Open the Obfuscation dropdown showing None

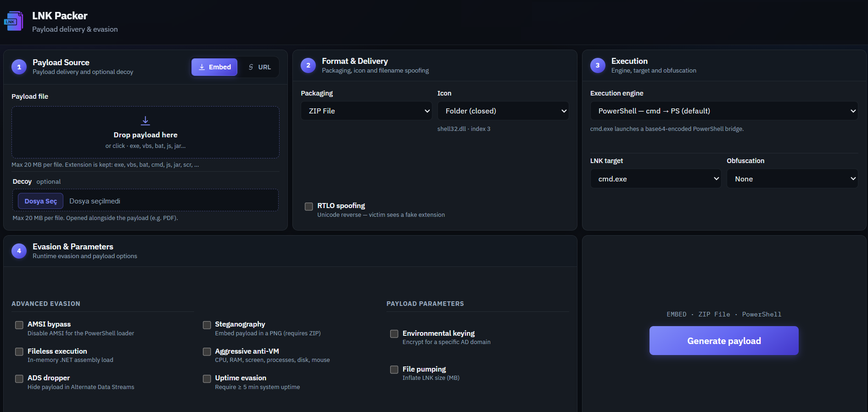792,179
